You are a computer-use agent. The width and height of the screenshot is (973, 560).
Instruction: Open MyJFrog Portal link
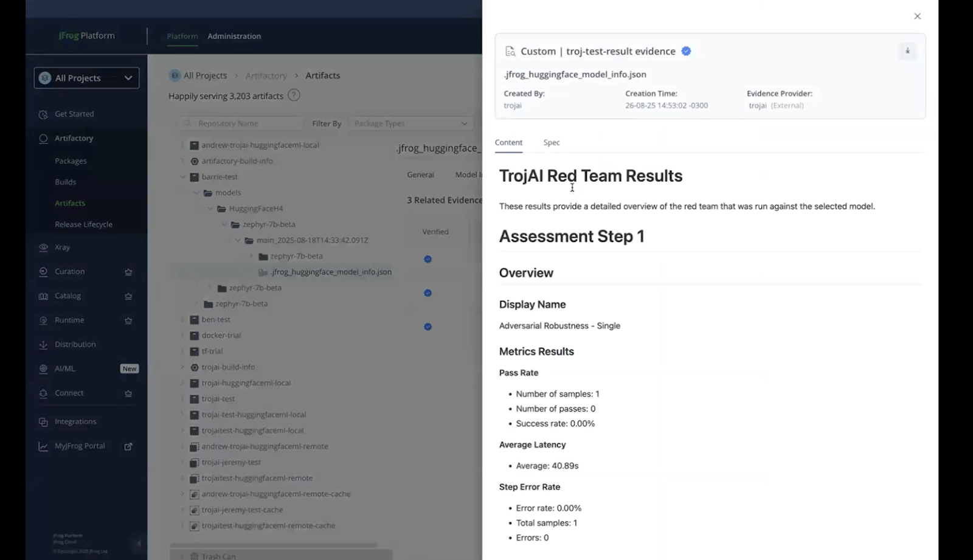[80, 446]
